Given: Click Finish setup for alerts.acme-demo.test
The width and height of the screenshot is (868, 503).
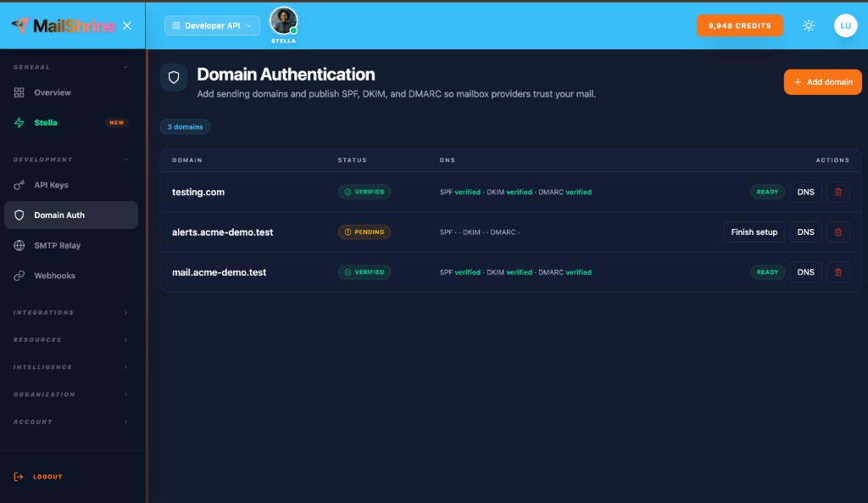Looking at the screenshot, I should coord(754,232).
